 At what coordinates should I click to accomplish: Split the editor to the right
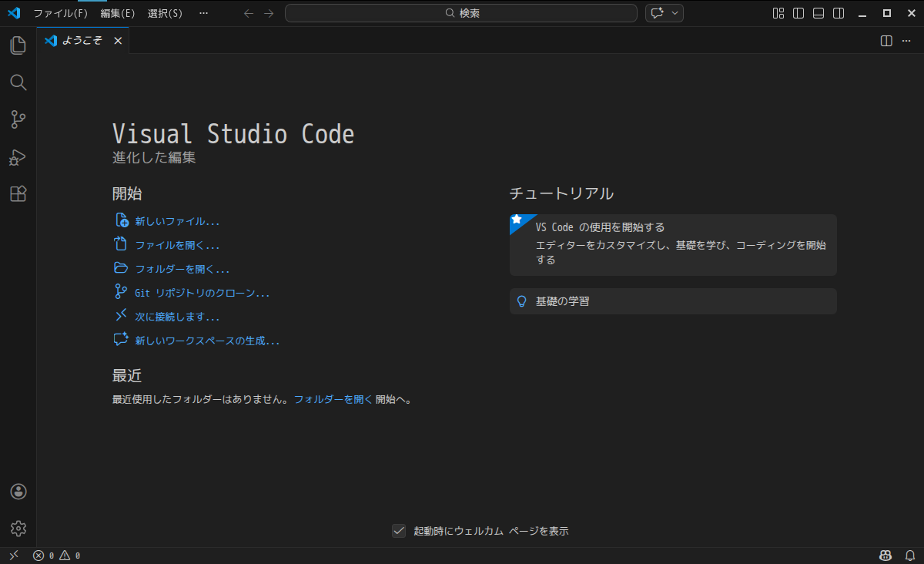[886, 41]
